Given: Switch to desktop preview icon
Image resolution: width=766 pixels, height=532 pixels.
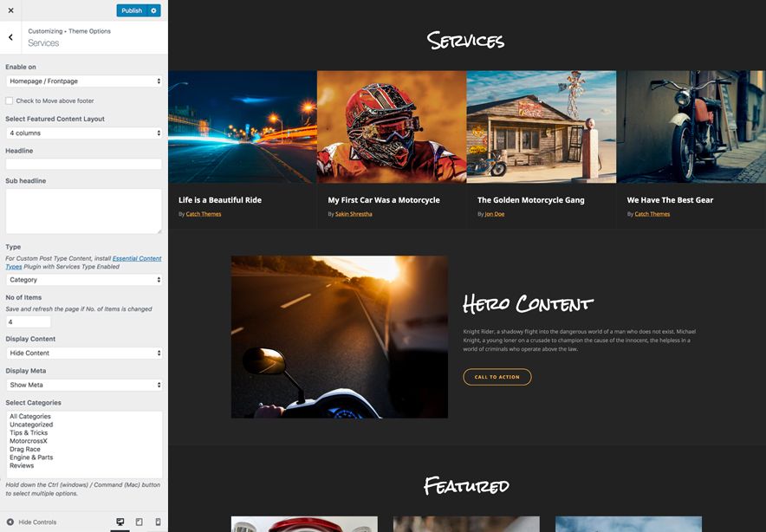Looking at the screenshot, I should [121, 522].
